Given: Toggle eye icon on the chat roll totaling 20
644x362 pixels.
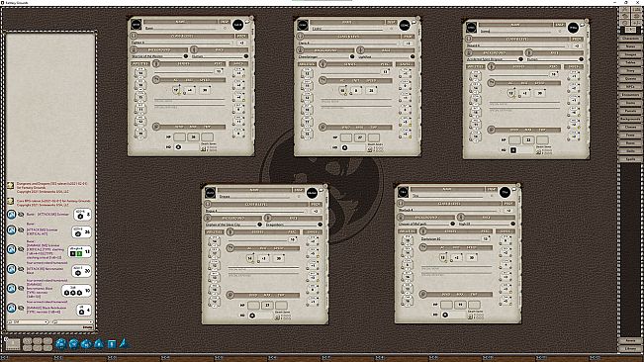Looking at the screenshot, I should 21,269.
